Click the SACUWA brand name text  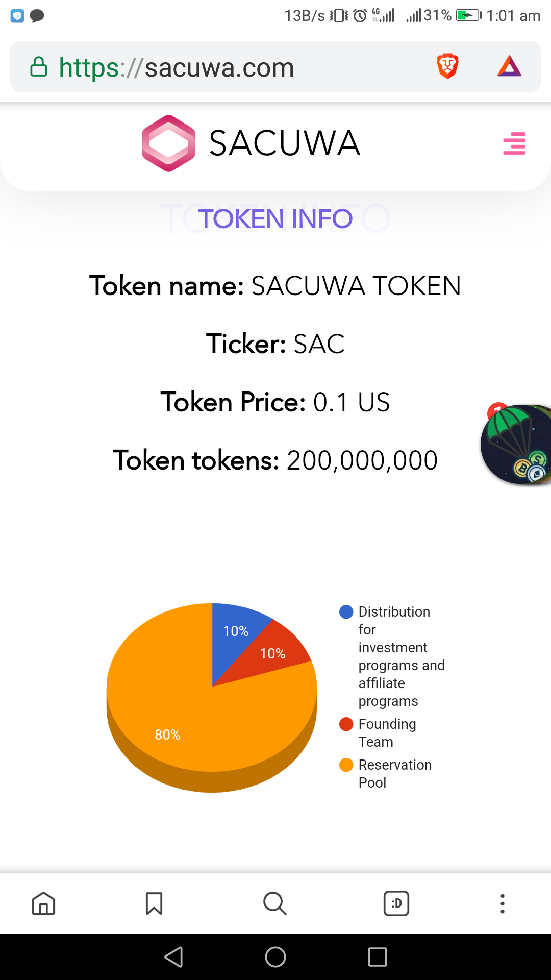[x=285, y=143]
